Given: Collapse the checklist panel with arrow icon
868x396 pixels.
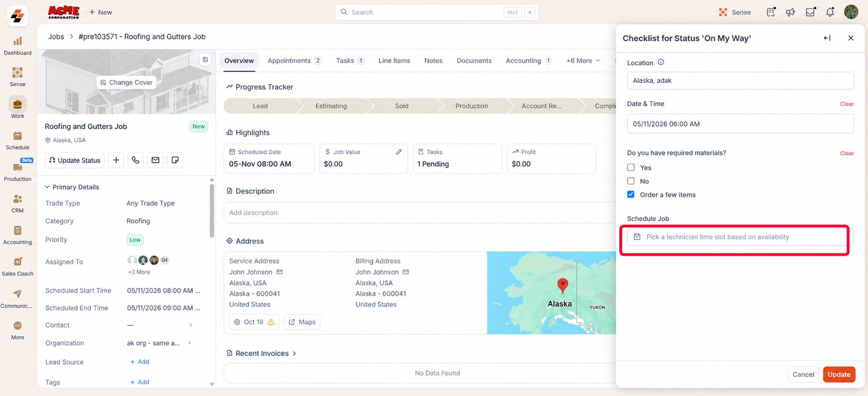Looking at the screenshot, I should 827,38.
